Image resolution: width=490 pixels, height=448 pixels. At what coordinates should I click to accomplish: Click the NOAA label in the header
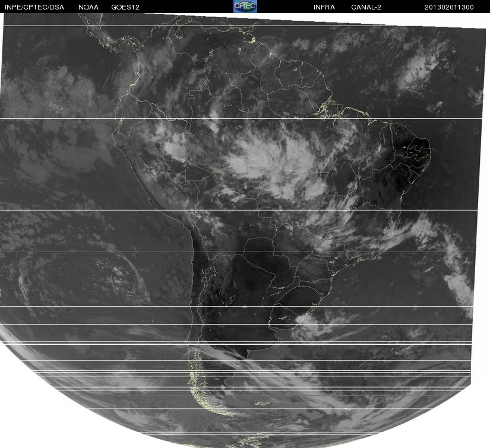click(88, 7)
